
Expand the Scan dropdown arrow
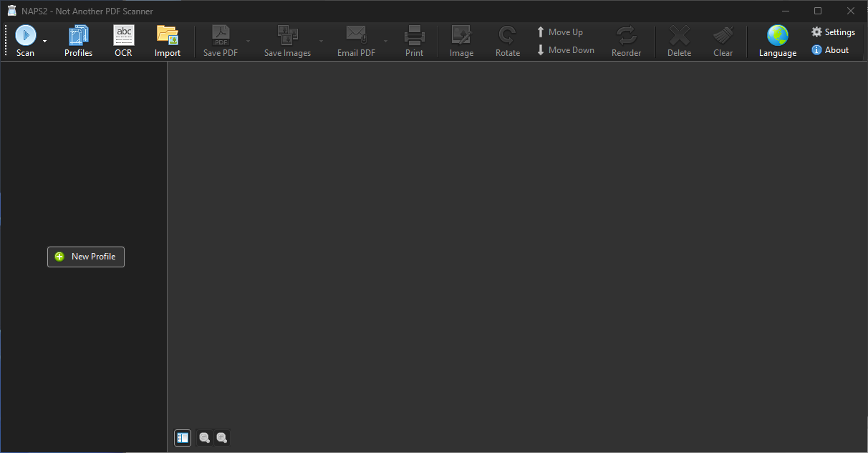click(x=44, y=41)
